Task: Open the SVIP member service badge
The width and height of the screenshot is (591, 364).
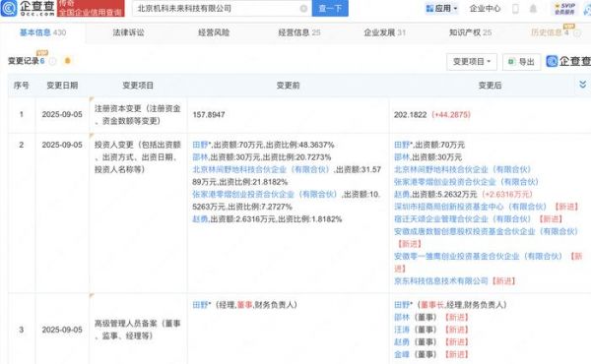Action: click(564, 8)
